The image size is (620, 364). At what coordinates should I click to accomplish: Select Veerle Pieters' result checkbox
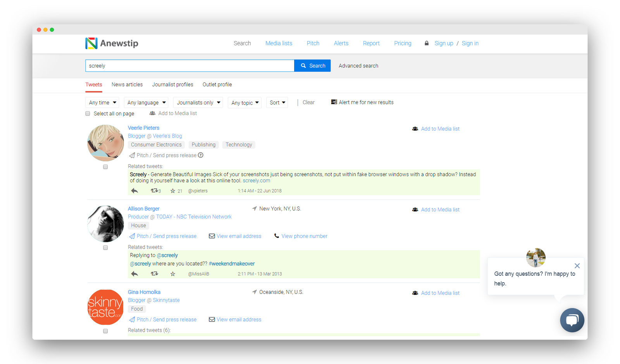(105, 167)
